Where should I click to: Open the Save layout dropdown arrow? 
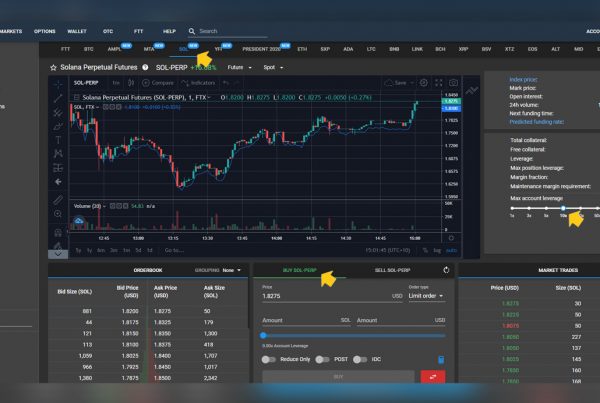coord(412,83)
